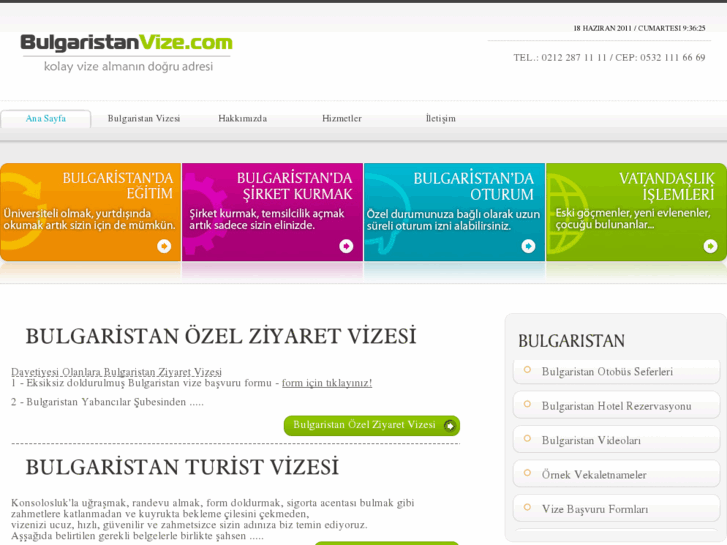Open the Bulgaristan'da Oturum banner title

click(x=473, y=186)
